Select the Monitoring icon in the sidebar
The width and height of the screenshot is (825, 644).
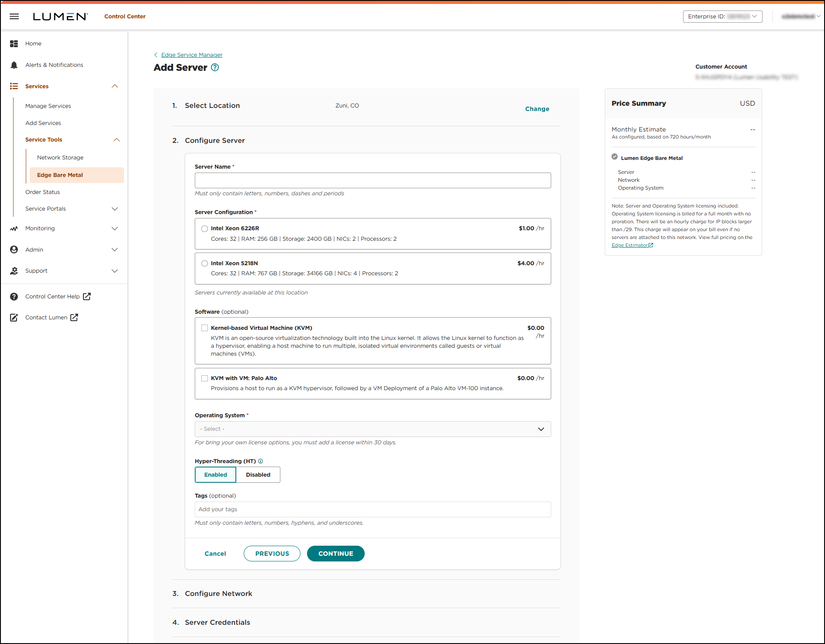tap(14, 228)
